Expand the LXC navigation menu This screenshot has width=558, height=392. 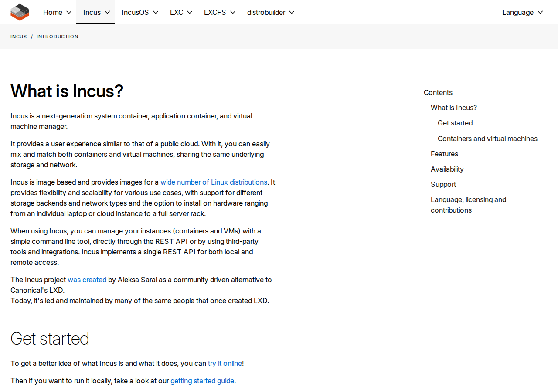[x=181, y=12]
